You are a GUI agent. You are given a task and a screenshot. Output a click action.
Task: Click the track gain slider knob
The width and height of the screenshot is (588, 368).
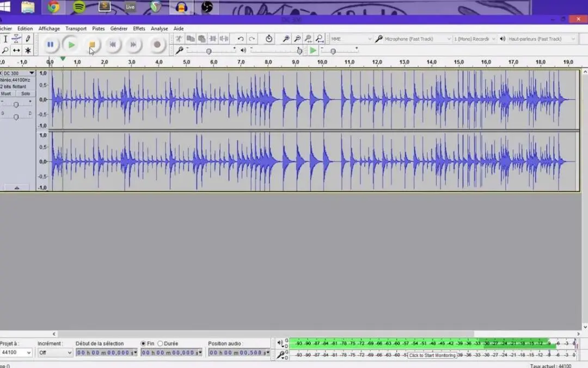click(x=16, y=105)
